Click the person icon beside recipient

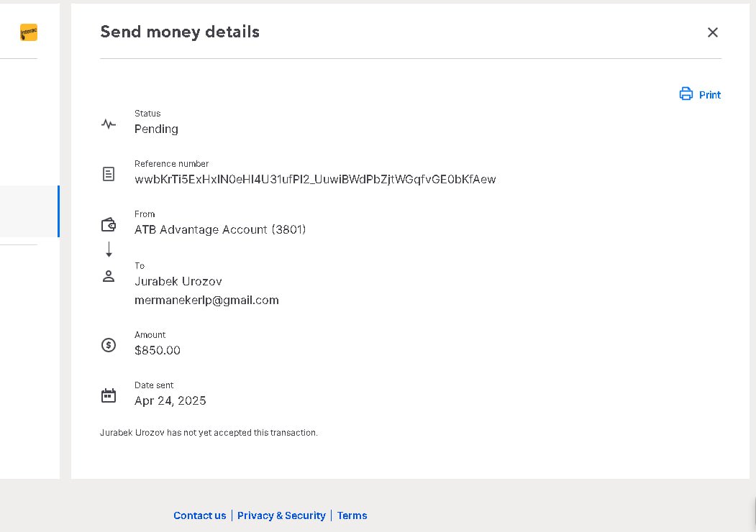[109, 276]
